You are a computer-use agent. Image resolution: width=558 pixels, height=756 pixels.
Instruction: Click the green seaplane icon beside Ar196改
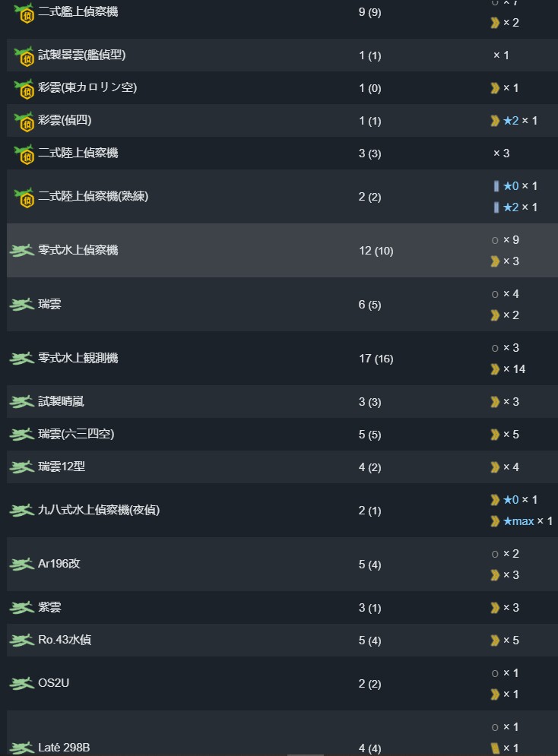point(22,565)
